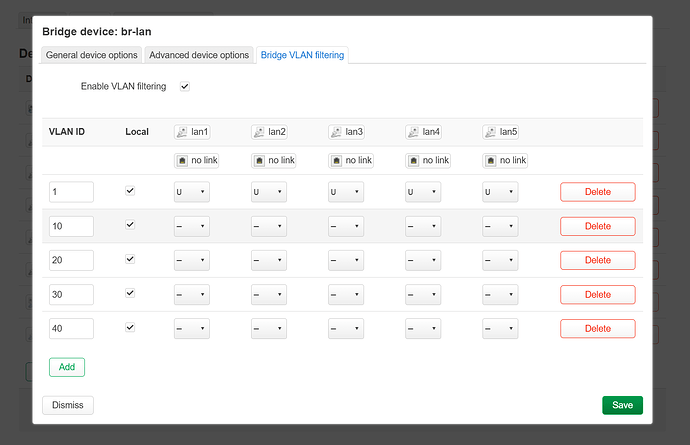Click the VLAN ID field containing 20
The image size is (690, 445).
click(71, 260)
